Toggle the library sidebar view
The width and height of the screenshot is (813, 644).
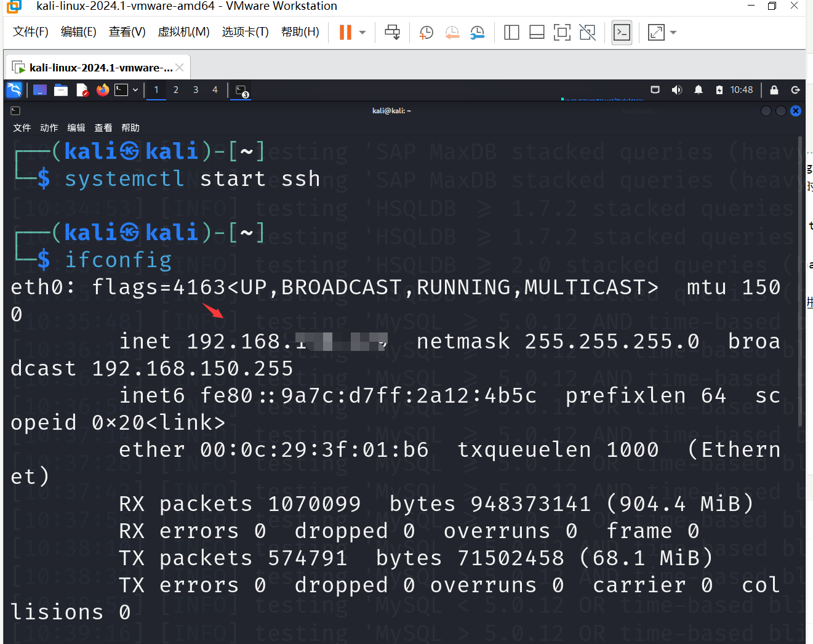[x=511, y=33]
